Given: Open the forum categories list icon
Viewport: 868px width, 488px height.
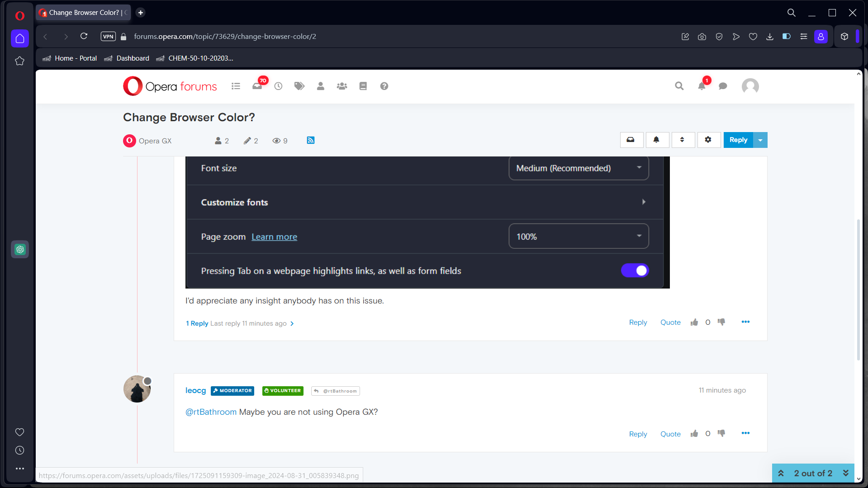Looking at the screenshot, I should coord(236,86).
